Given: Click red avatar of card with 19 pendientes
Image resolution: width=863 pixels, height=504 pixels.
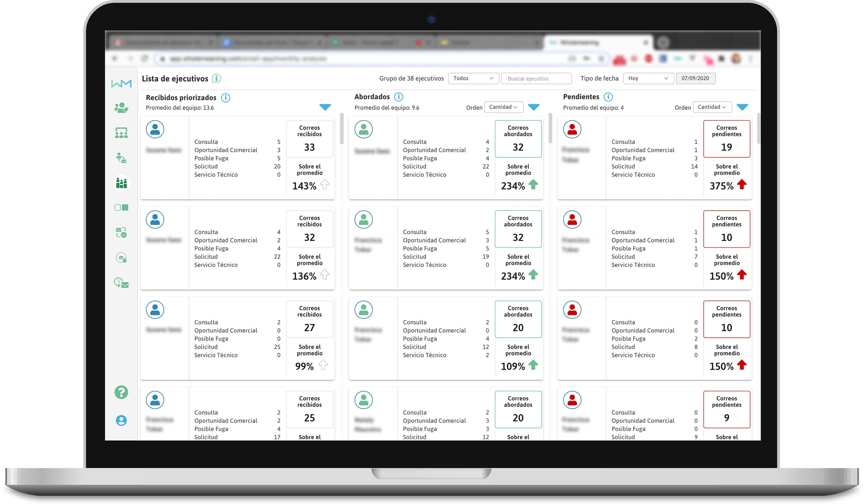Looking at the screenshot, I should tap(572, 129).
